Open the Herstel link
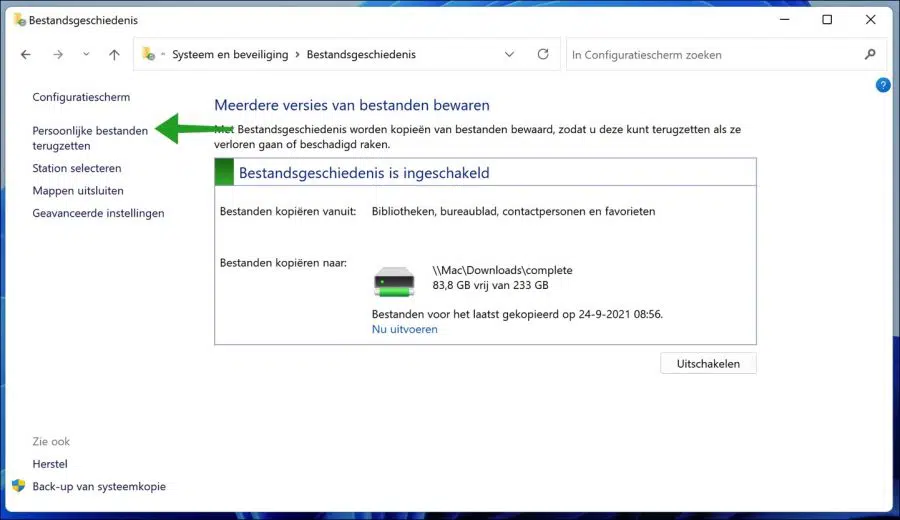 click(x=50, y=464)
